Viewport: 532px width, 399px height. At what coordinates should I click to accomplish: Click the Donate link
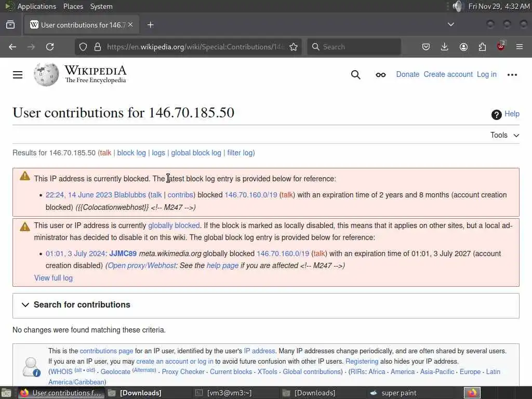(407, 74)
